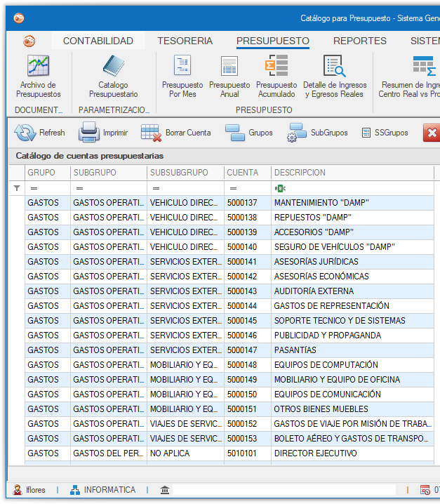Switch to SISTEMA ribbon tab
This screenshot has width=440, height=504.
425,41
